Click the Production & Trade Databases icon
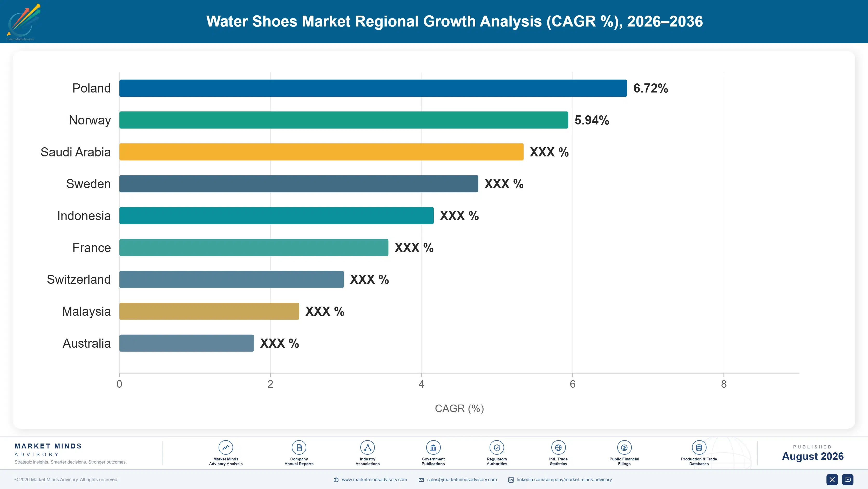 699,447
